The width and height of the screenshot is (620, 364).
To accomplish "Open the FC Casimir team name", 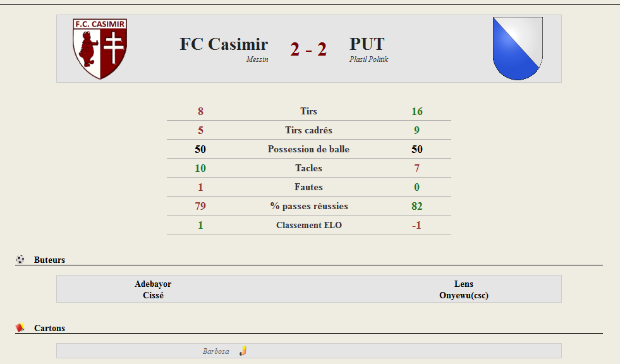I will point(224,44).
